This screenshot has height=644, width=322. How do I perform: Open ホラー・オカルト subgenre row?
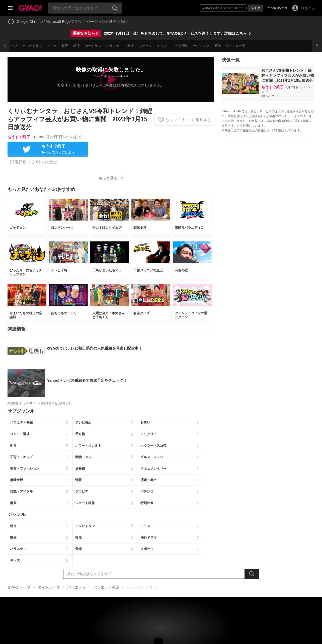(x=105, y=446)
